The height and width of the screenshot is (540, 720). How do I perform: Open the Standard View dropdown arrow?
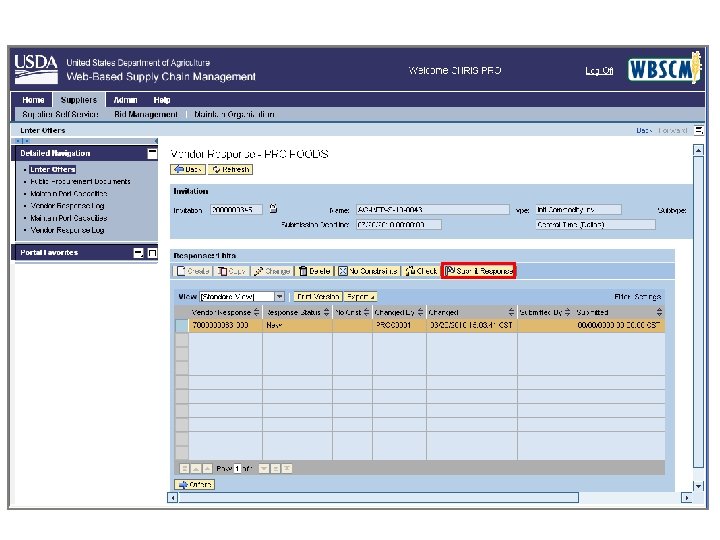pos(280,297)
